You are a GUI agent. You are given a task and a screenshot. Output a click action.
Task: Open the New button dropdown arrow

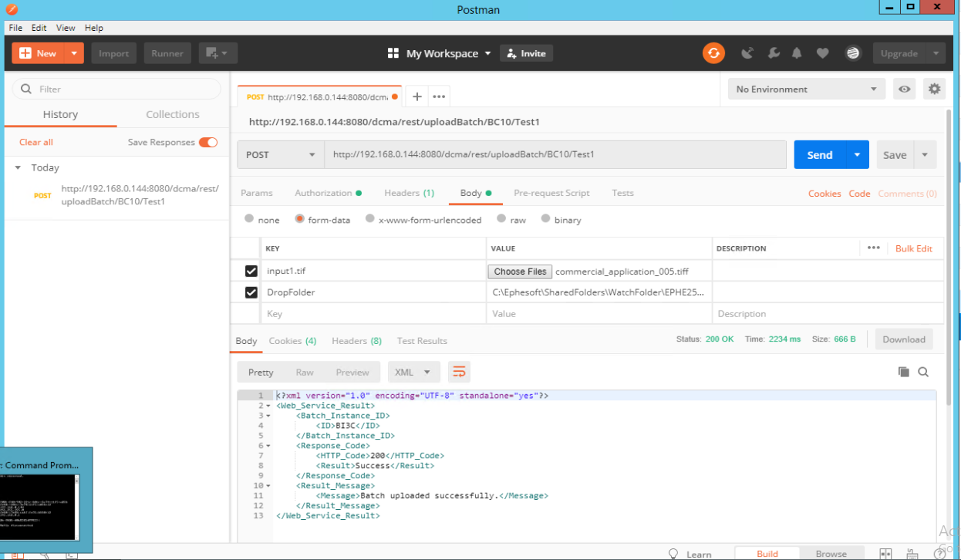point(74,53)
